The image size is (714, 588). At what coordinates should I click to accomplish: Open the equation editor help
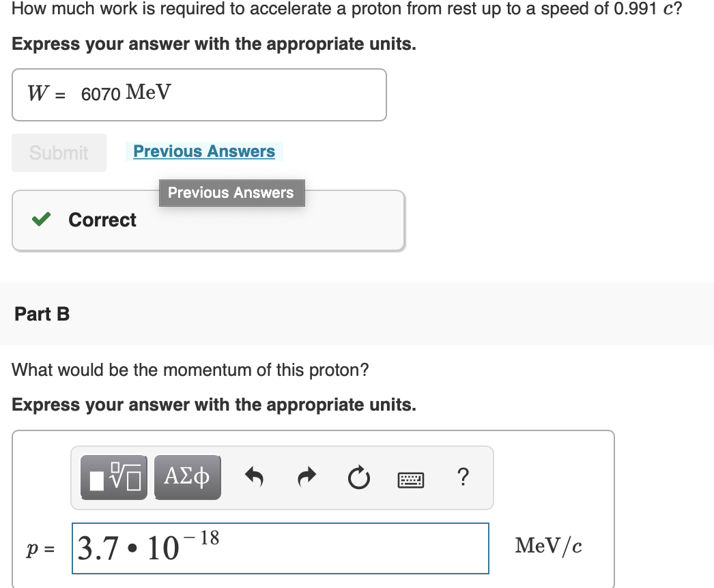(463, 478)
